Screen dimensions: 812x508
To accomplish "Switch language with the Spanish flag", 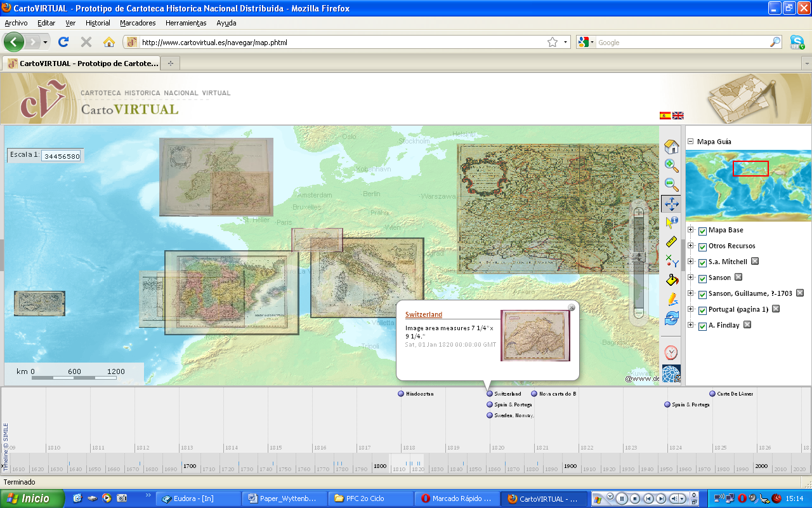I will pos(665,116).
